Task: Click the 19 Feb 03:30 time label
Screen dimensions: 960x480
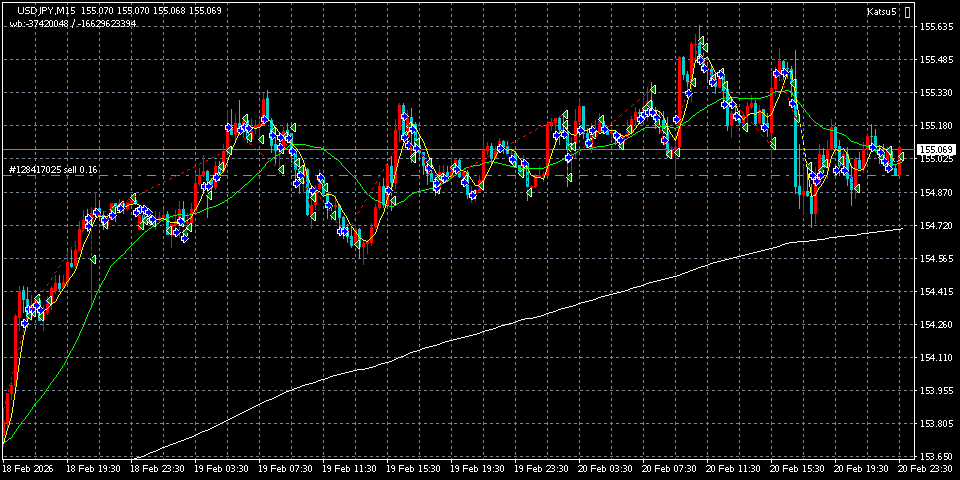Action: pos(222,469)
